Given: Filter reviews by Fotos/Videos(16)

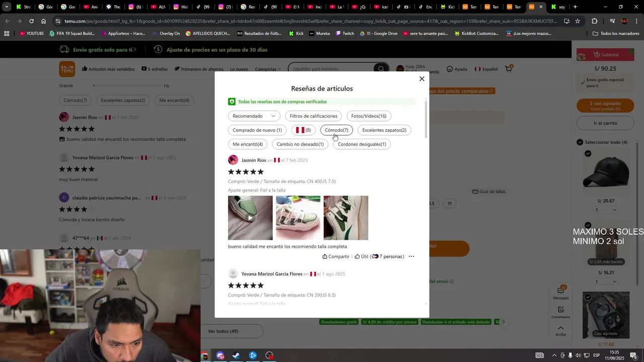Looking at the screenshot, I should 369,116.
